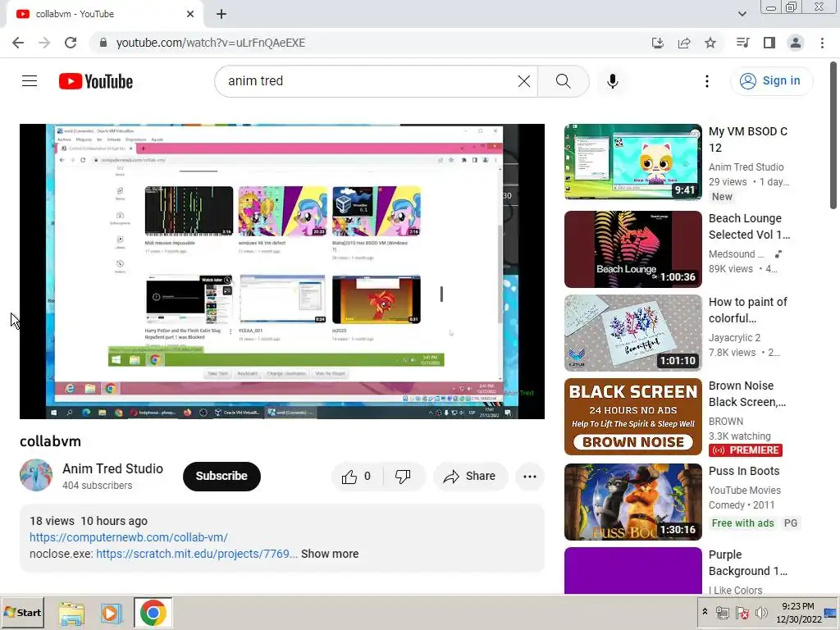Click the network tray icon
The width and height of the screenshot is (840, 630).
point(722,613)
